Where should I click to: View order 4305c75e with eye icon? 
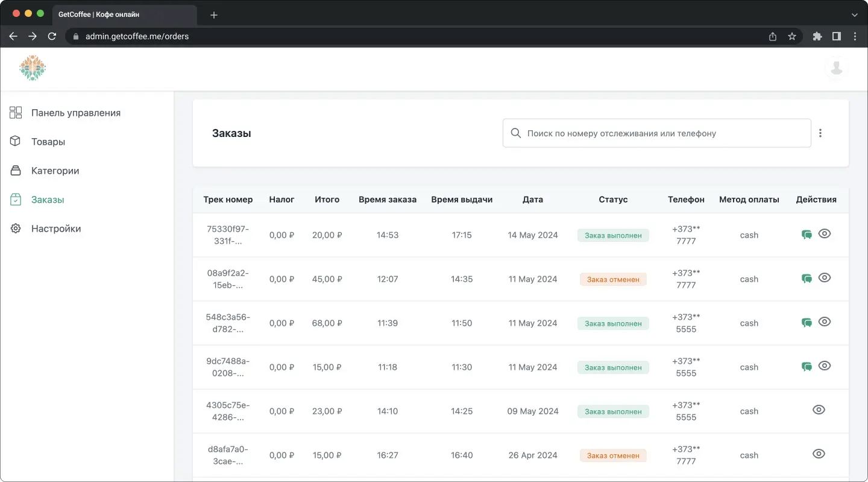pos(819,410)
